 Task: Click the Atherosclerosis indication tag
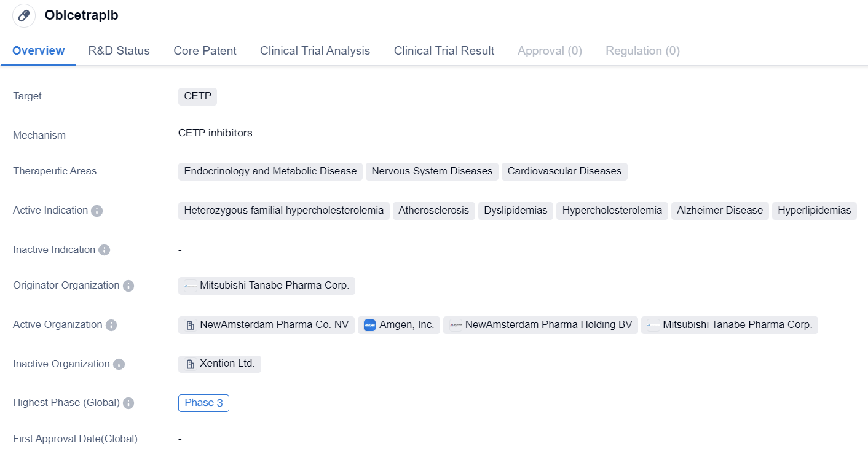(433, 211)
